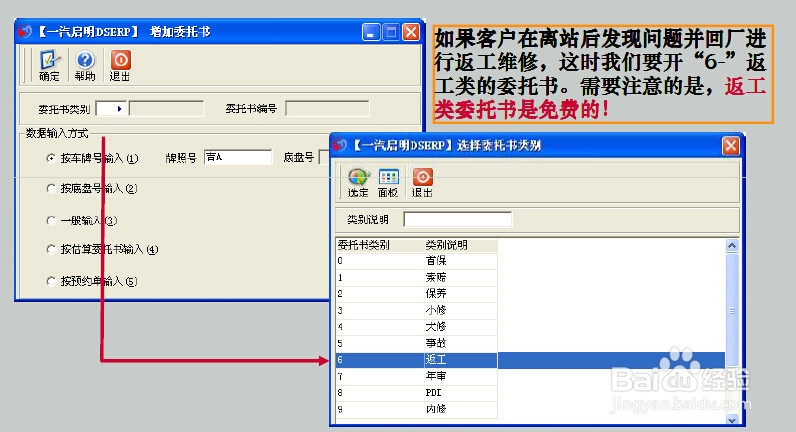Select highlighted row 6 返工
The height and width of the screenshot is (432, 796).
[530, 360]
